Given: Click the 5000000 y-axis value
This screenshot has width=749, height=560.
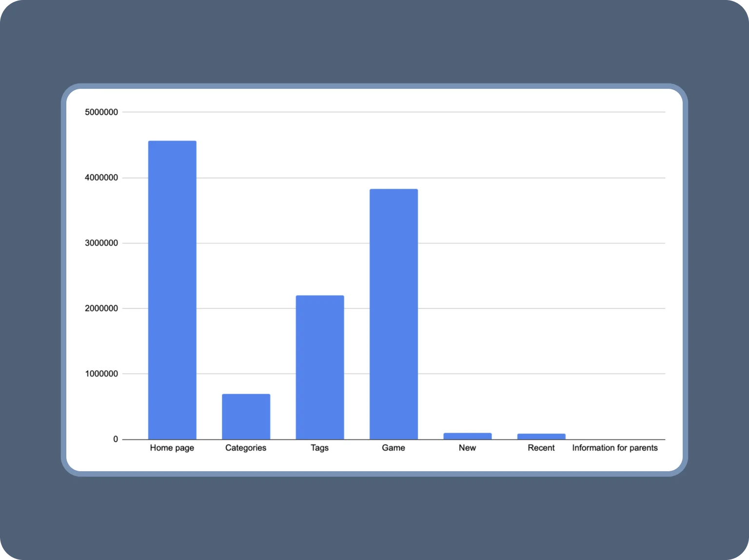Looking at the screenshot, I should 101,112.
